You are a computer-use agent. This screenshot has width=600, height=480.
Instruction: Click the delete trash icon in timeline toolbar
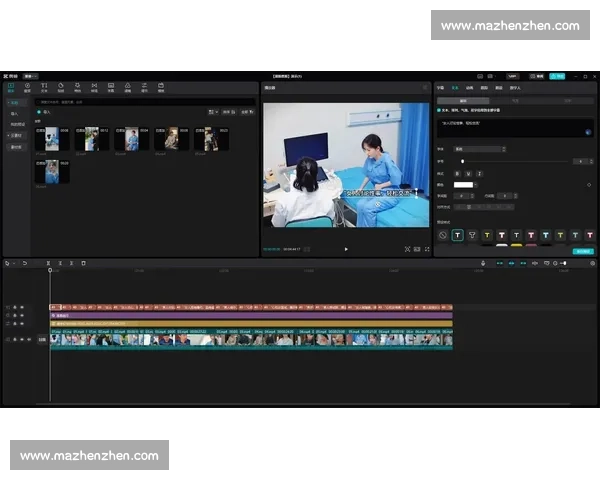pos(84,263)
